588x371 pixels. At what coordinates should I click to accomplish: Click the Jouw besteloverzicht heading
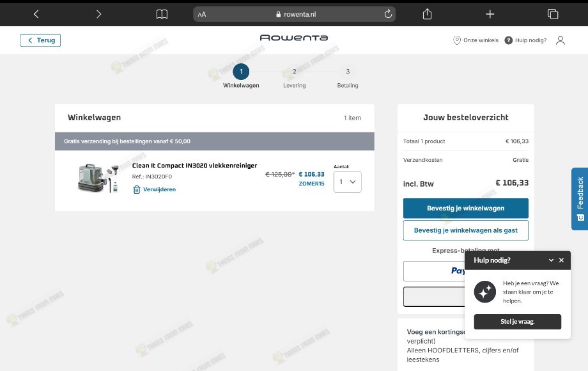coord(466,118)
